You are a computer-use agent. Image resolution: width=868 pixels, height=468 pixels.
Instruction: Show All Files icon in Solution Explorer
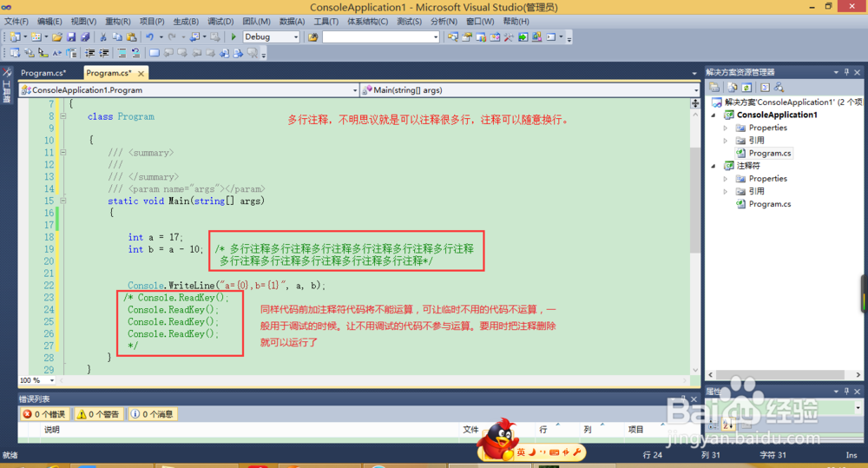click(x=733, y=88)
